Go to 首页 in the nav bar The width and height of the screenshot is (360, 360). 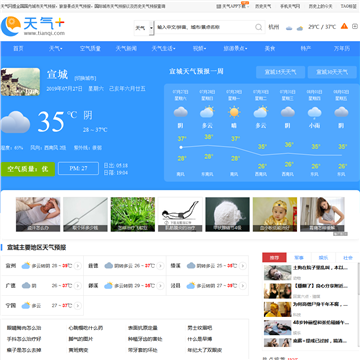click(18, 49)
